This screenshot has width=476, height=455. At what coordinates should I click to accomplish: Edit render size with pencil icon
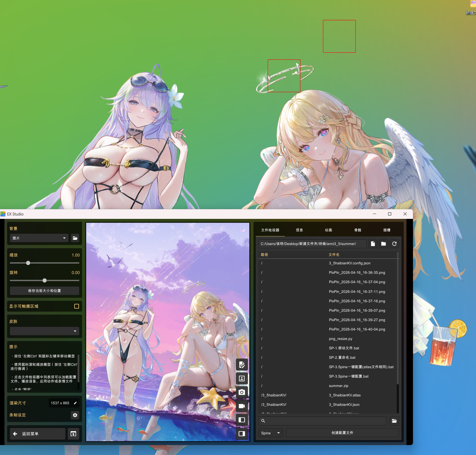point(75,403)
